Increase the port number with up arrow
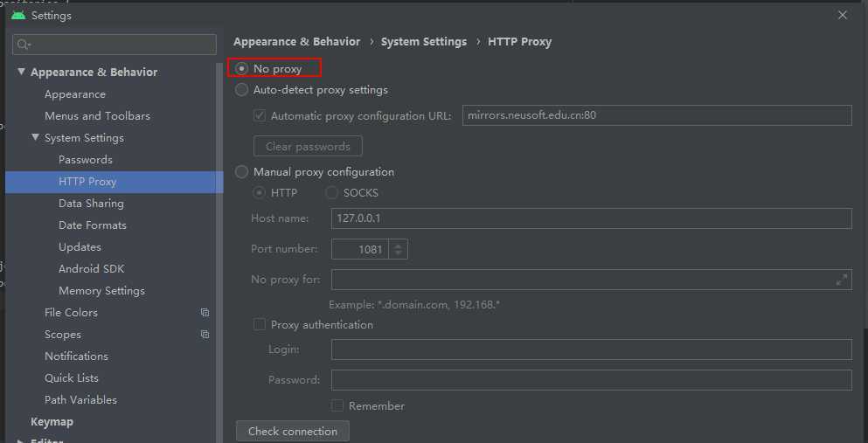This screenshot has height=443, width=868. coord(399,245)
